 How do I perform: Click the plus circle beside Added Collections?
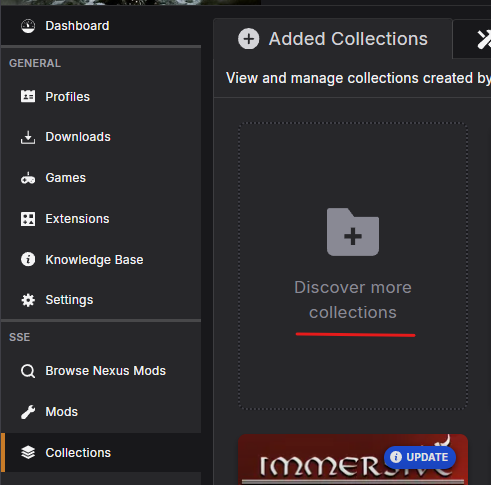tap(248, 39)
